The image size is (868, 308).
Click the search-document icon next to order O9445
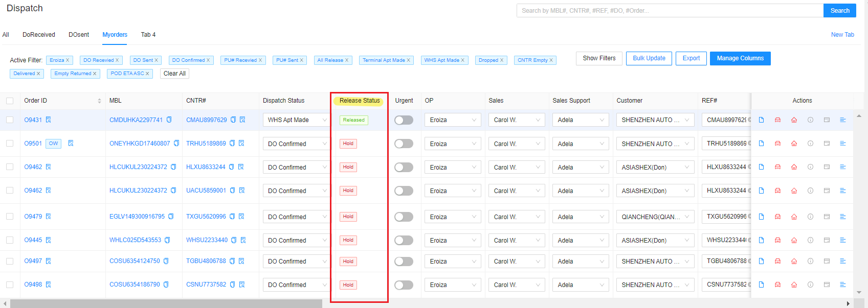coord(49,240)
